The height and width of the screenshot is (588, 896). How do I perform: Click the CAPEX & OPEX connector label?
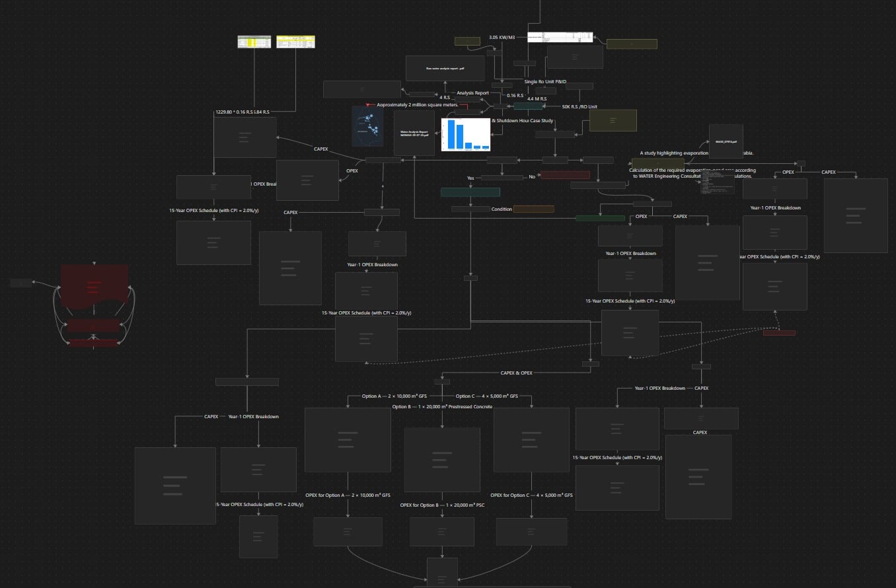click(x=517, y=373)
